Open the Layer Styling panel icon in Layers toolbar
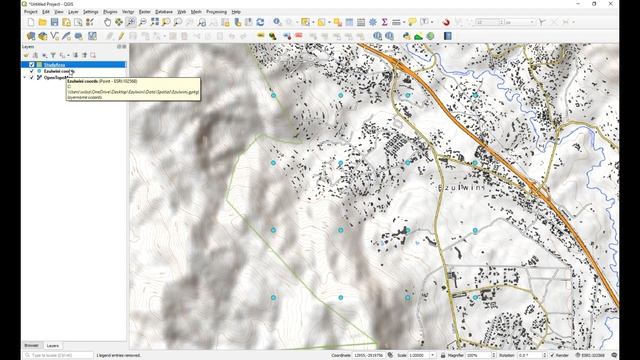640x360 pixels. click(x=26, y=55)
